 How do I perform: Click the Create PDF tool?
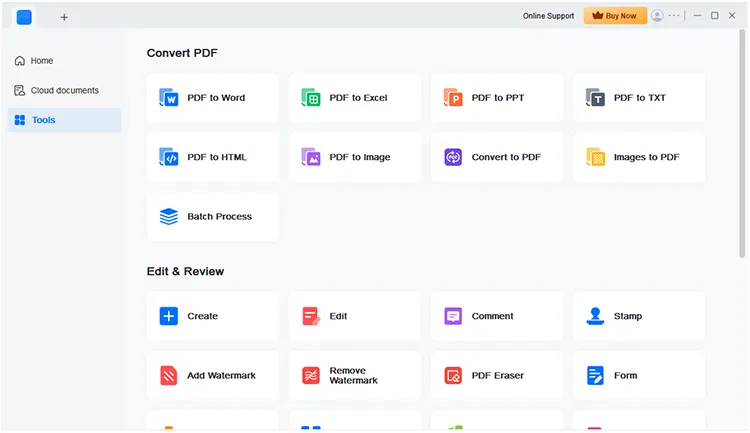(x=212, y=316)
